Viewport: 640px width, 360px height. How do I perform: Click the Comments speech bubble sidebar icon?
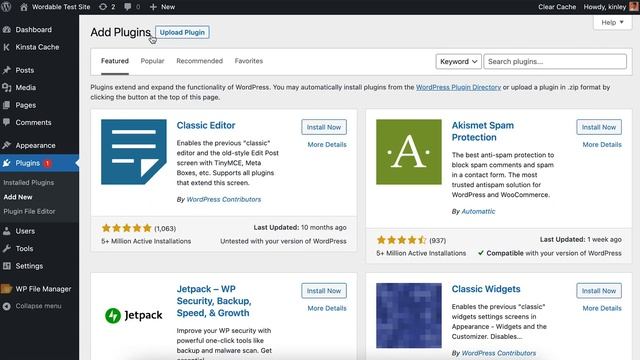tap(7, 122)
